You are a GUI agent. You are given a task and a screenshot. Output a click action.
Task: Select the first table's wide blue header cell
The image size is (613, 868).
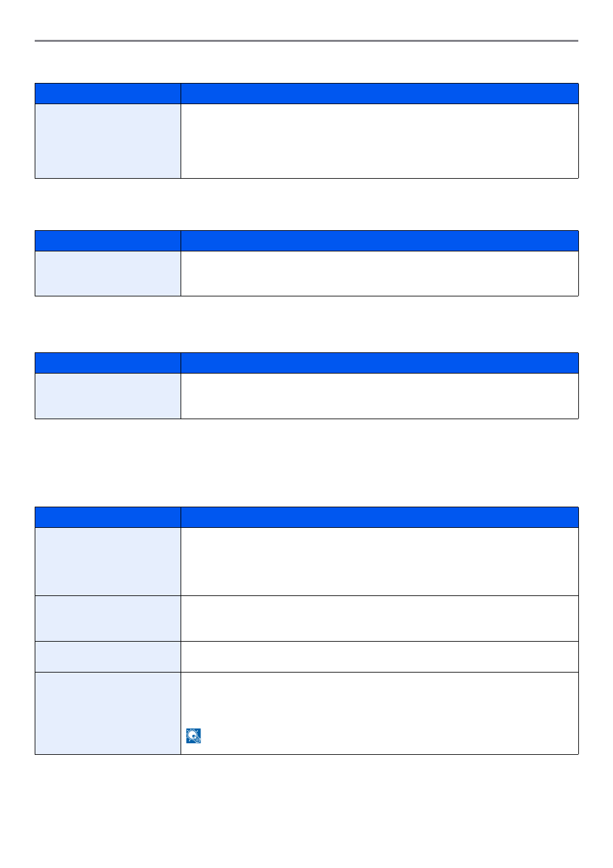pyautogui.click(x=380, y=94)
